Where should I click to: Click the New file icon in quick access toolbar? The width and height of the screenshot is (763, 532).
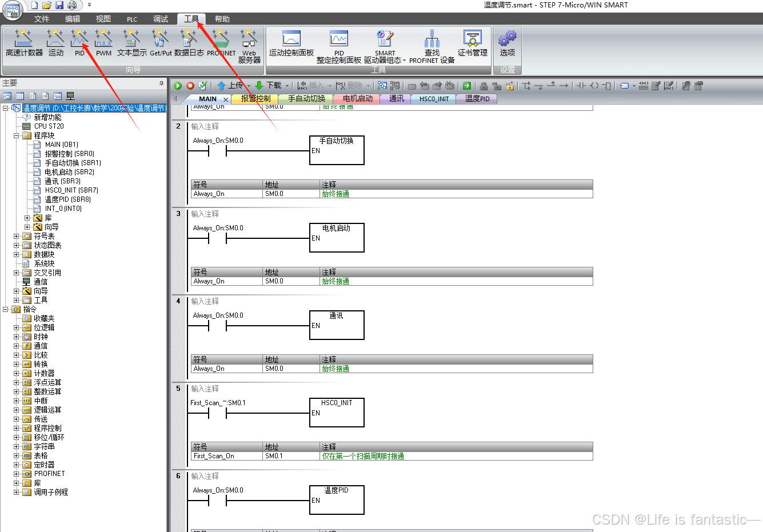pyautogui.click(x=34, y=5)
